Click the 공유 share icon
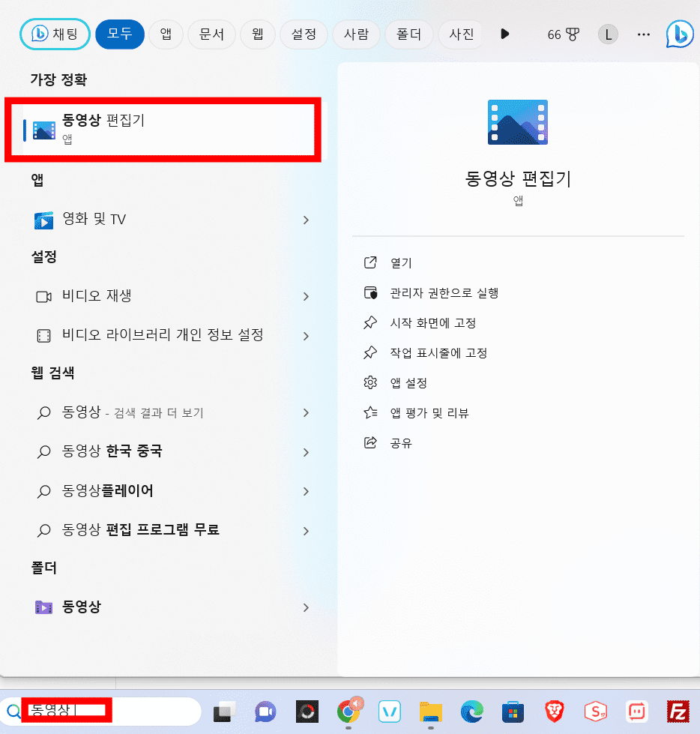Image resolution: width=700 pixels, height=734 pixels. pyautogui.click(x=370, y=442)
